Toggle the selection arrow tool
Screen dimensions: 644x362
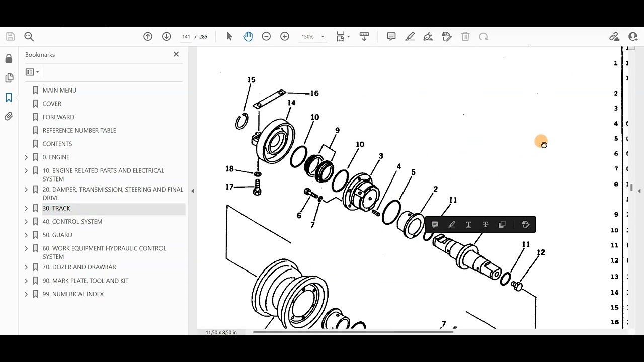click(229, 36)
